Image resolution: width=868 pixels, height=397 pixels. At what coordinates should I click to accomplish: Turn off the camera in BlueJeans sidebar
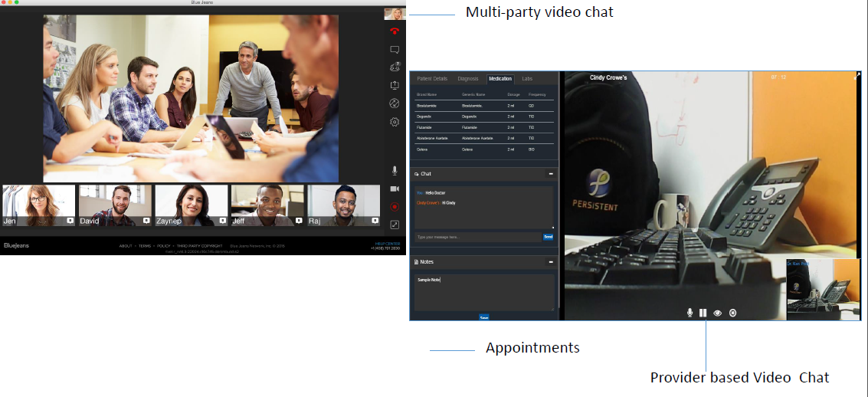(395, 189)
